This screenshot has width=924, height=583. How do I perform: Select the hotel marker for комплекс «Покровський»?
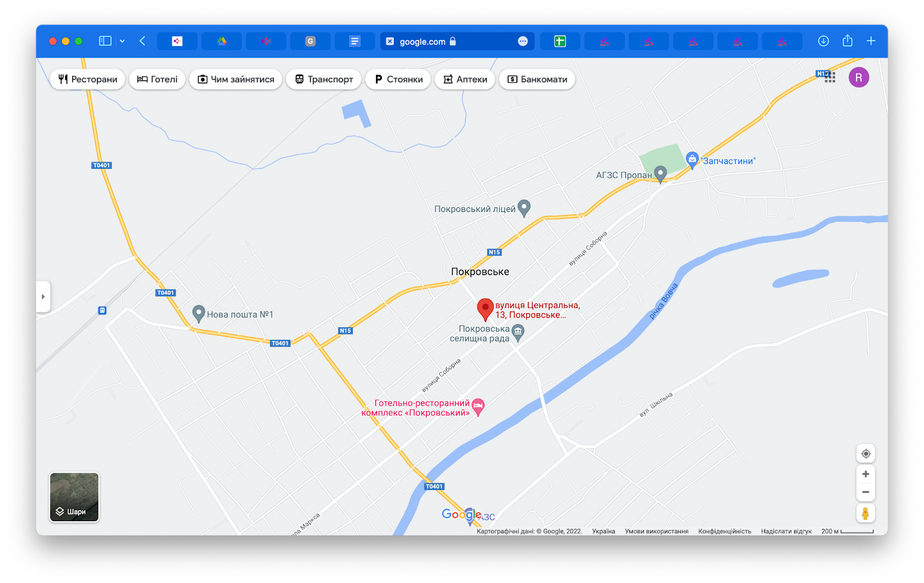click(478, 407)
